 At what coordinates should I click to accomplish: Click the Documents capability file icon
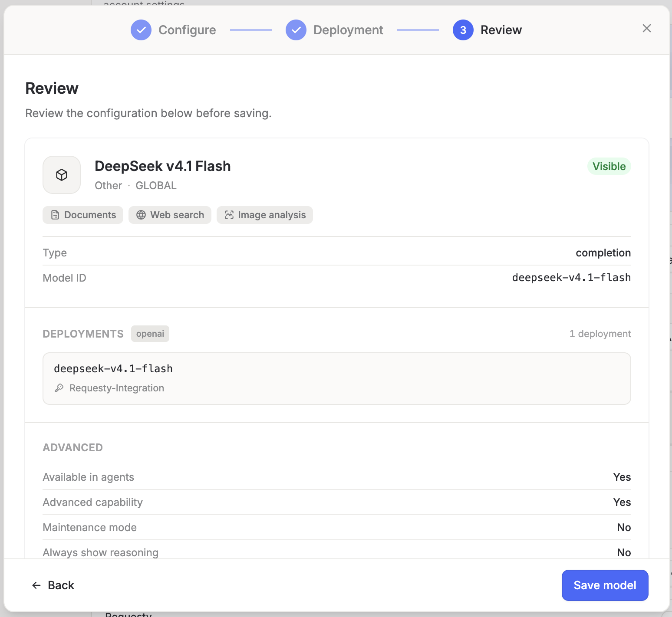pyautogui.click(x=55, y=215)
